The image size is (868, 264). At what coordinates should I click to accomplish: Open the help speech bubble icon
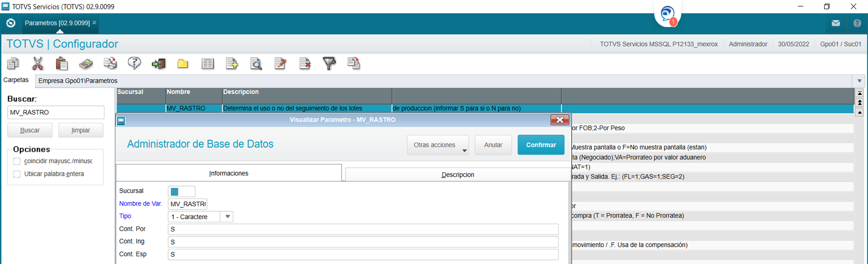tap(134, 63)
